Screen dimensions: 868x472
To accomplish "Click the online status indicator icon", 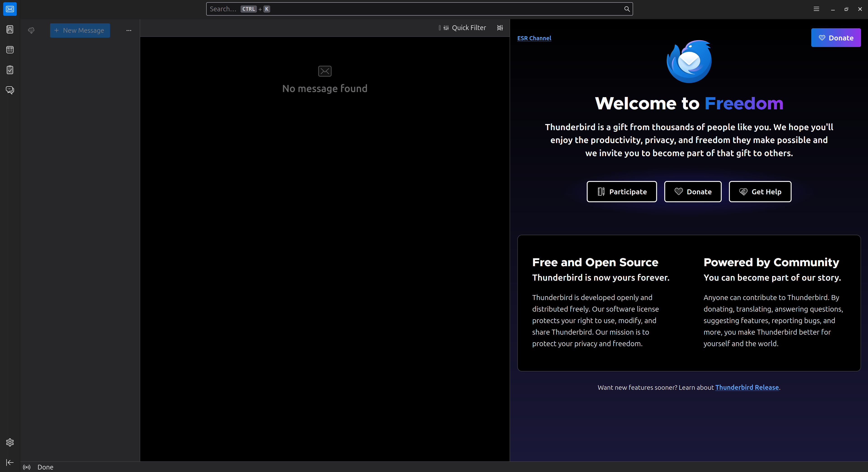I will tap(27, 467).
